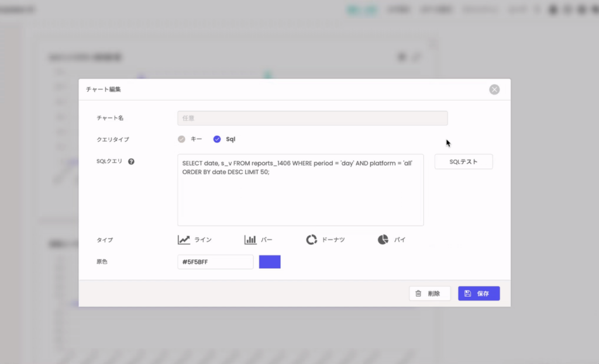Click the 保存 button text
Viewport: 599px width, 364px height.
(483, 293)
